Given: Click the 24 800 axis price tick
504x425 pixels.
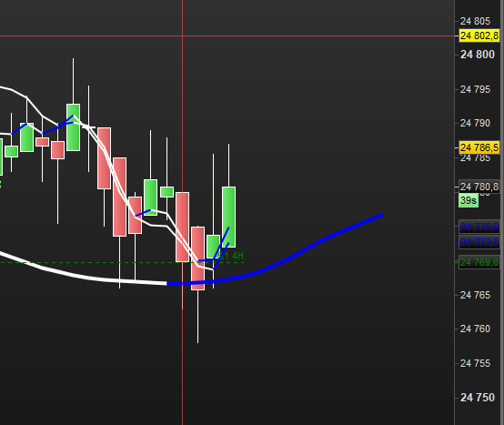Looking at the screenshot, I should 478,55.
